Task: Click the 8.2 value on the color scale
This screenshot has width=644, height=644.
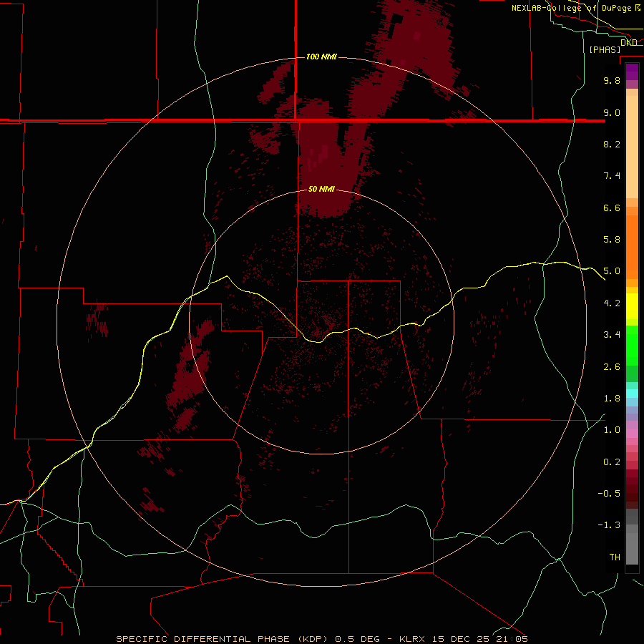Action: 612,144
